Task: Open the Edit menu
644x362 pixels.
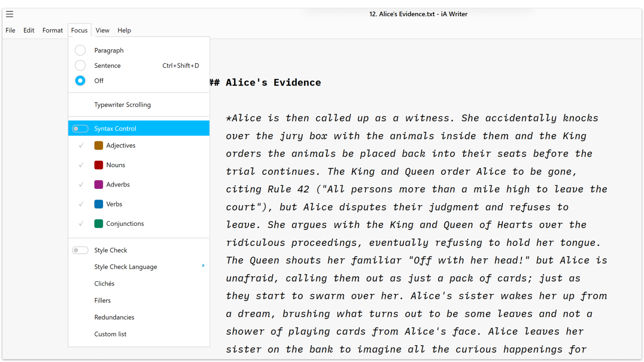Action: tap(29, 30)
